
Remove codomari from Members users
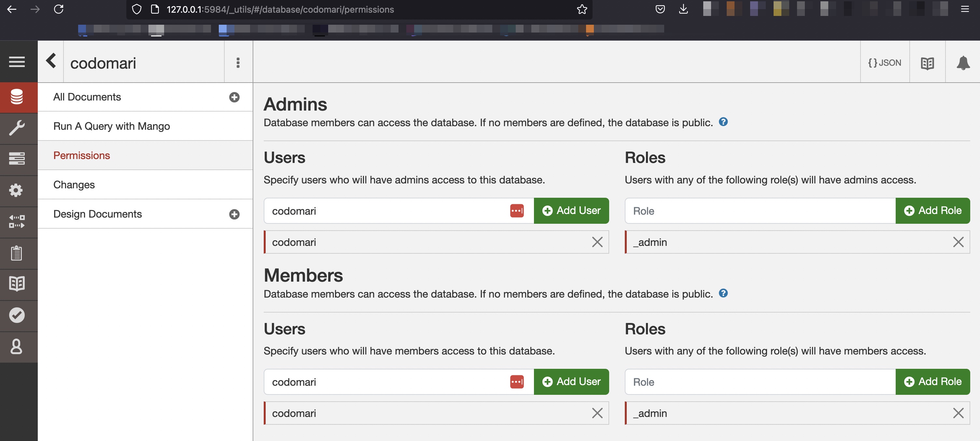[x=597, y=413]
